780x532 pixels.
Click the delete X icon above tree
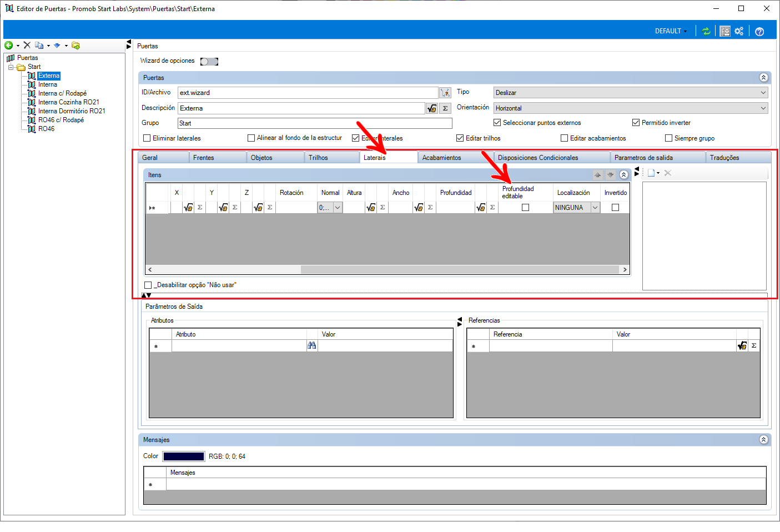click(27, 46)
